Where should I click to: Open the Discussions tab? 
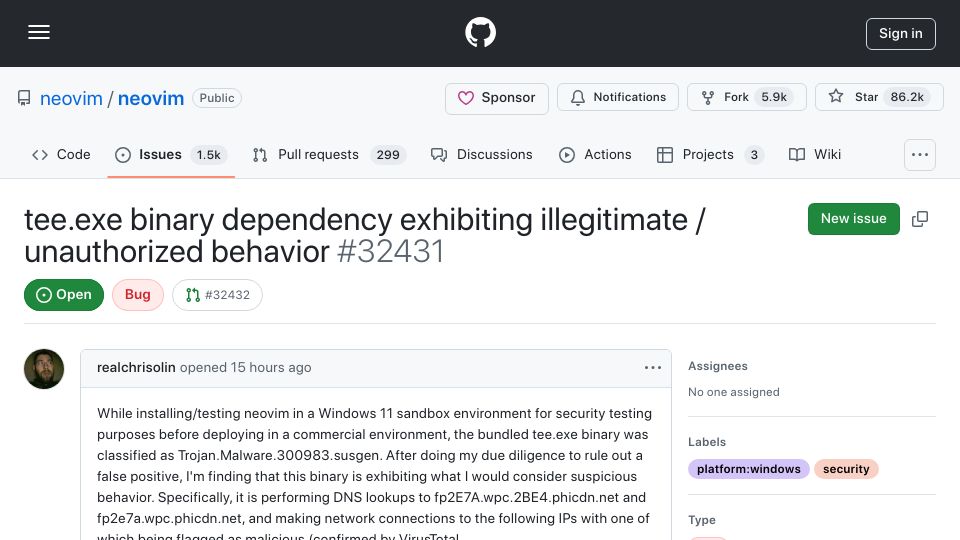pos(482,155)
